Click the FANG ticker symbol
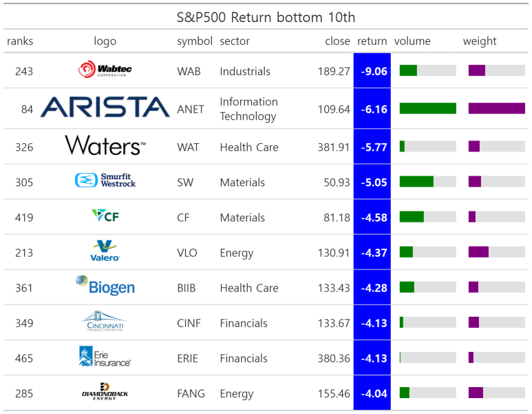The width and height of the screenshot is (532, 414). tap(191, 393)
